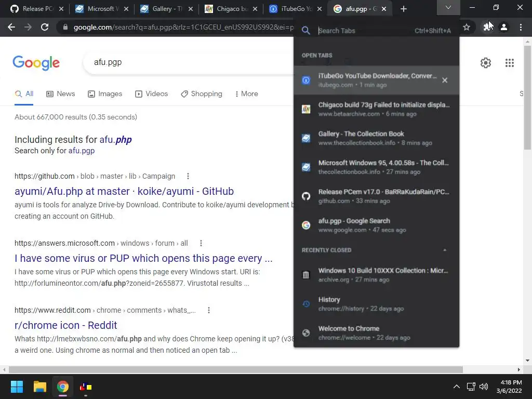The image size is (532, 399).
Task: Open the PCem taskbar app icon
Action: [86, 387]
